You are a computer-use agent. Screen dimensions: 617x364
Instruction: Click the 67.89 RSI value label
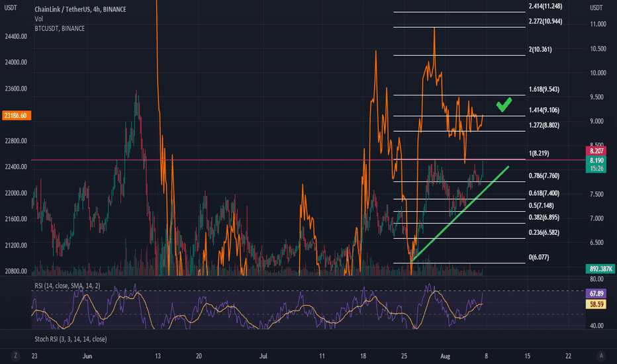coord(596,294)
